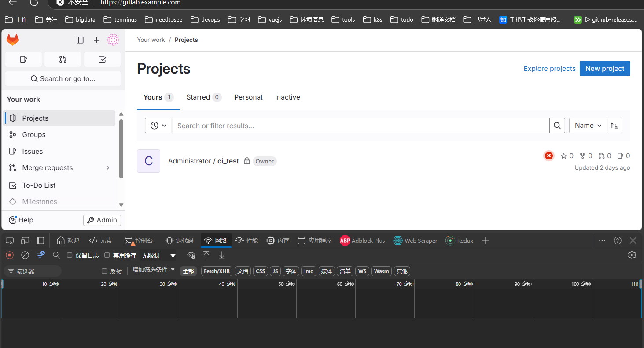Add a new DevTools tab with plus icon
Viewport: 644px width, 348px height.
486,241
